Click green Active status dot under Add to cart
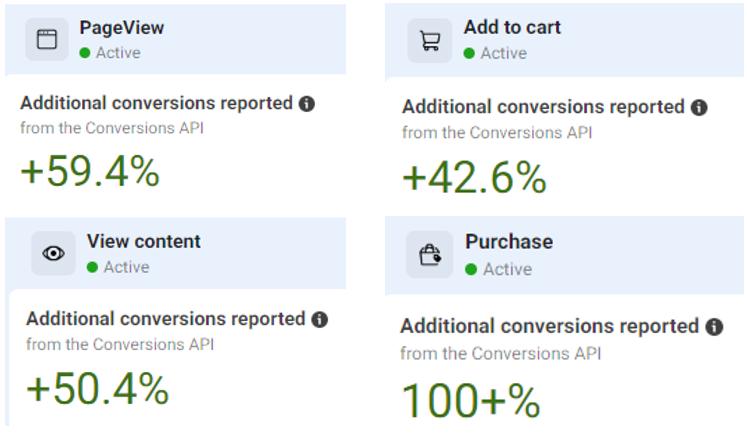Viewport: 747px width, 435px height. tap(469, 53)
